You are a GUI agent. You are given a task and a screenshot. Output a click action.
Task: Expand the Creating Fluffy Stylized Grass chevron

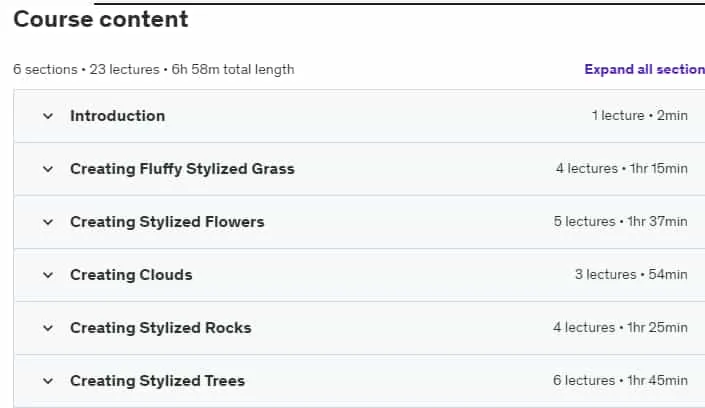[x=48, y=169]
